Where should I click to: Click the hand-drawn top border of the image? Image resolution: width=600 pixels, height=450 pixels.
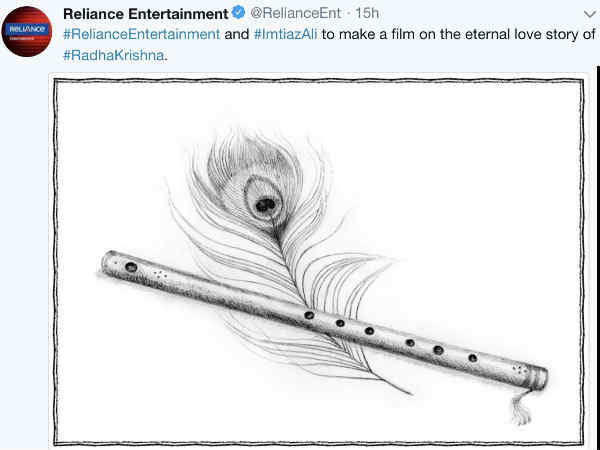pyautogui.click(x=318, y=81)
